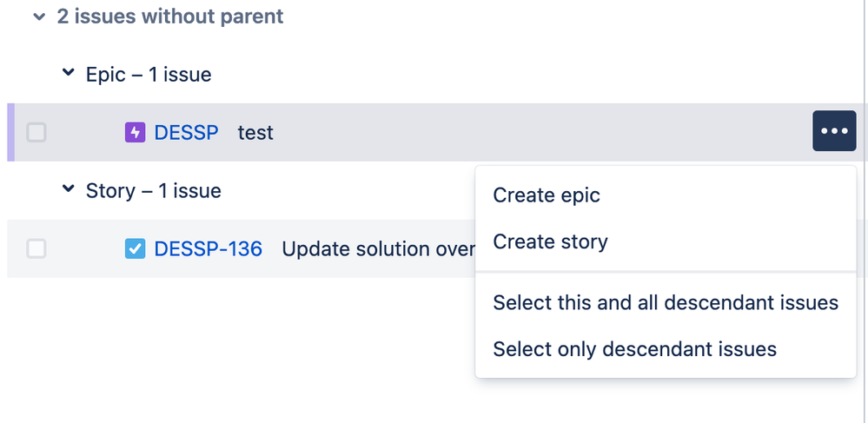This screenshot has width=868, height=423.
Task: Collapse the Story group chevron
Action: [68, 188]
